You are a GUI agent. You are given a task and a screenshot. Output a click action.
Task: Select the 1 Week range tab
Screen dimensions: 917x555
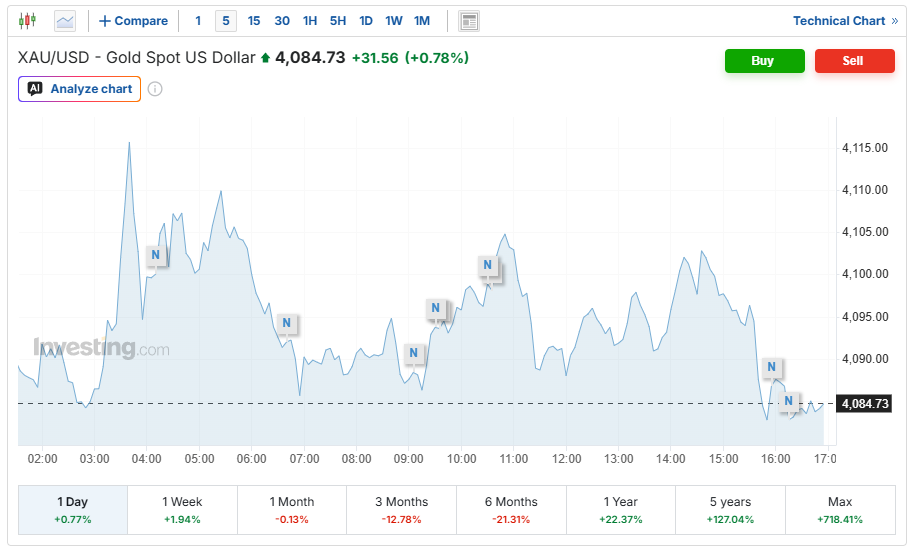(x=182, y=510)
